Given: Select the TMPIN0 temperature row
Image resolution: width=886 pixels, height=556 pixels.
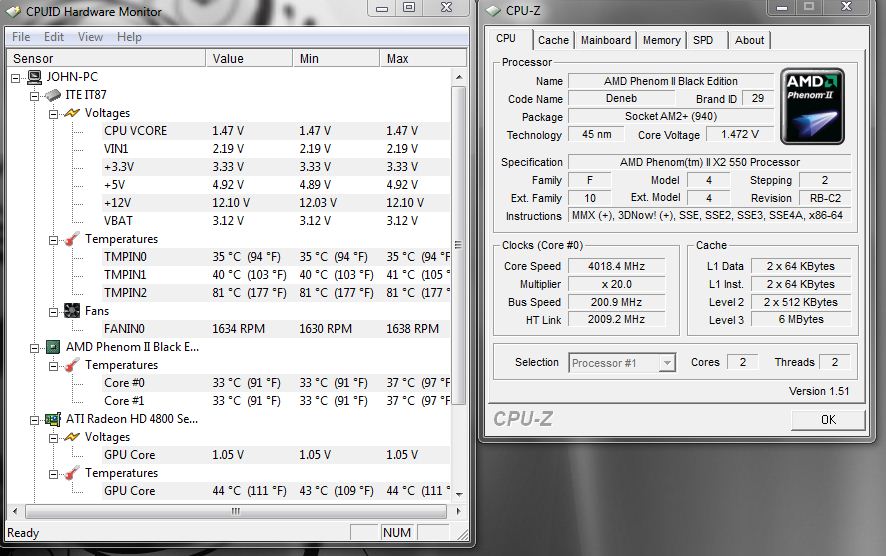Looking at the screenshot, I should coord(275,257).
